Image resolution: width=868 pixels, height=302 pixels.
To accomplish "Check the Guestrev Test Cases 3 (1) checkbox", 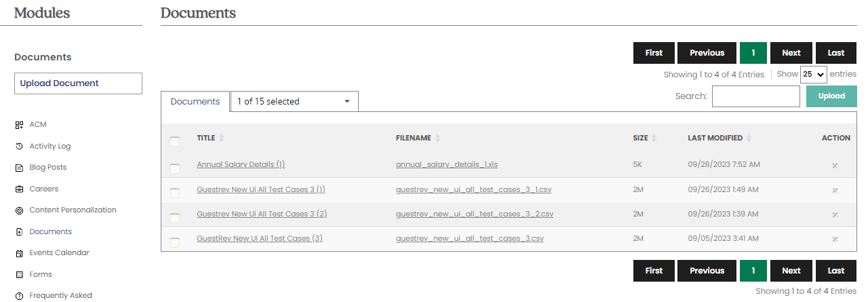I will click(x=175, y=193).
